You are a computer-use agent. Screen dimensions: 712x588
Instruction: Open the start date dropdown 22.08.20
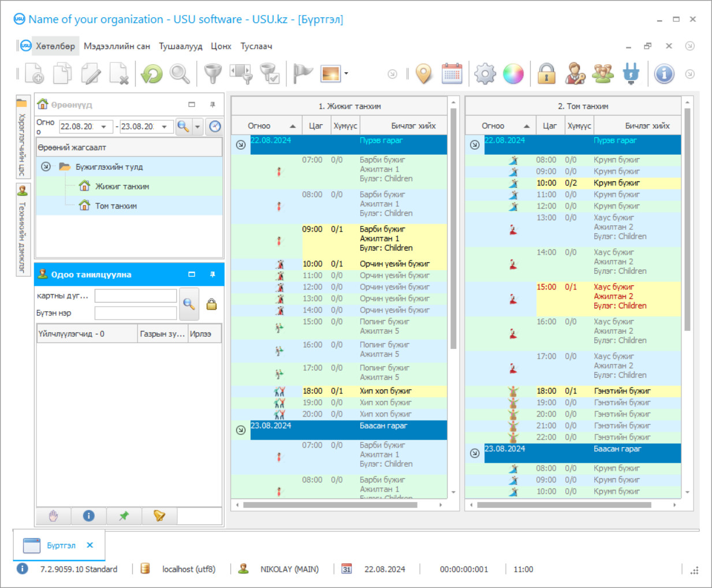(x=104, y=126)
